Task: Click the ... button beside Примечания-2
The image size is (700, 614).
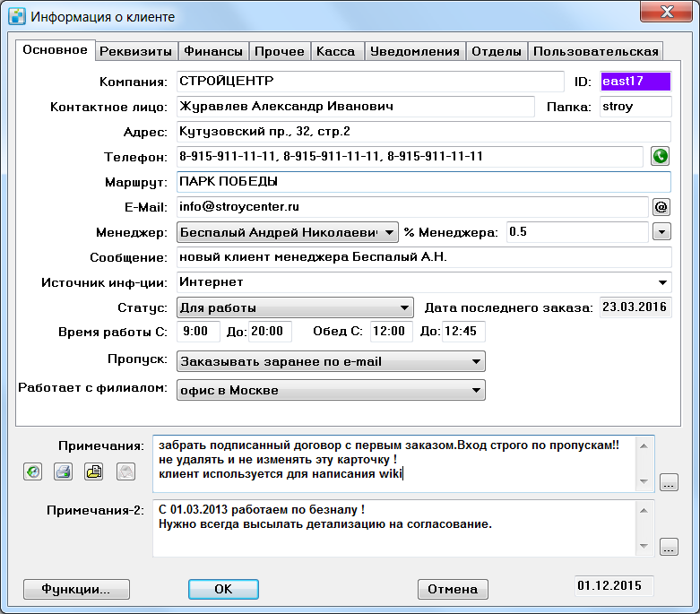Action: click(669, 547)
